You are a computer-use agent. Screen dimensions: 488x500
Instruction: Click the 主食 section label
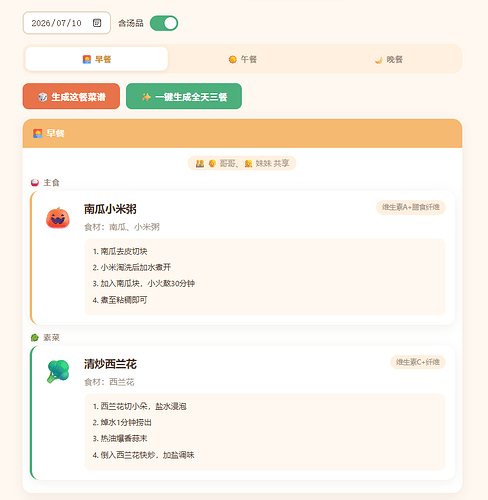51,183
